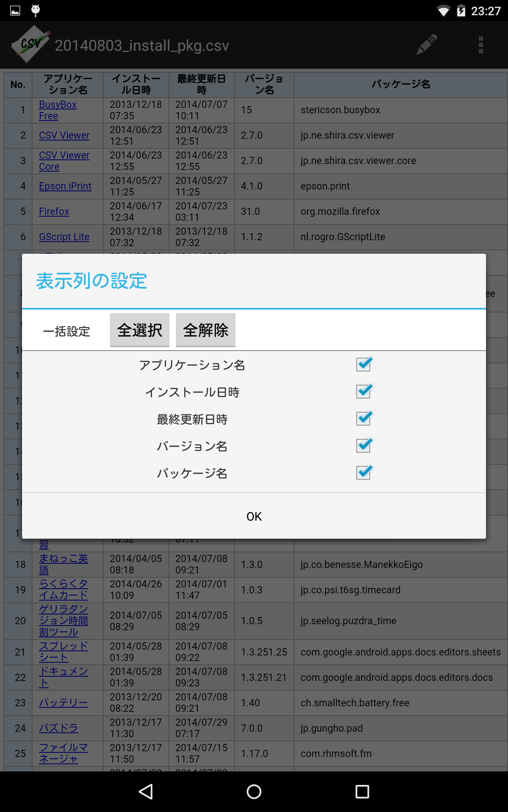
Task: Open the スプレッドシート link
Action: tap(63, 652)
